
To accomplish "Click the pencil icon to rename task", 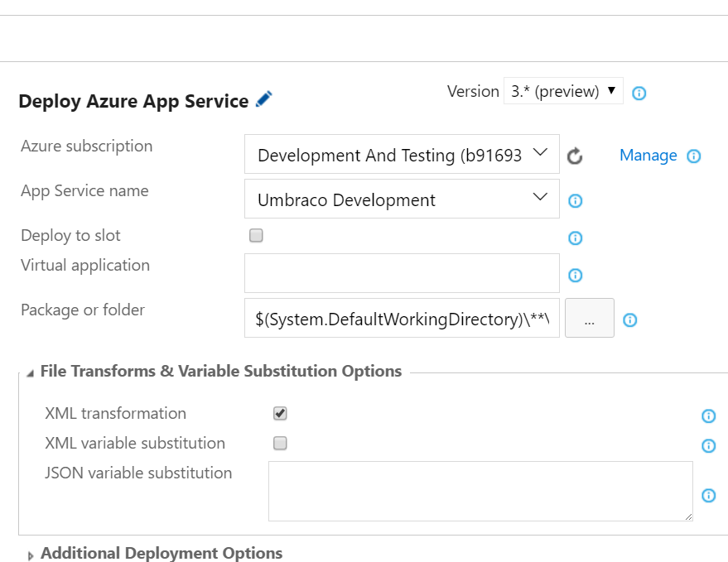I will point(264,99).
